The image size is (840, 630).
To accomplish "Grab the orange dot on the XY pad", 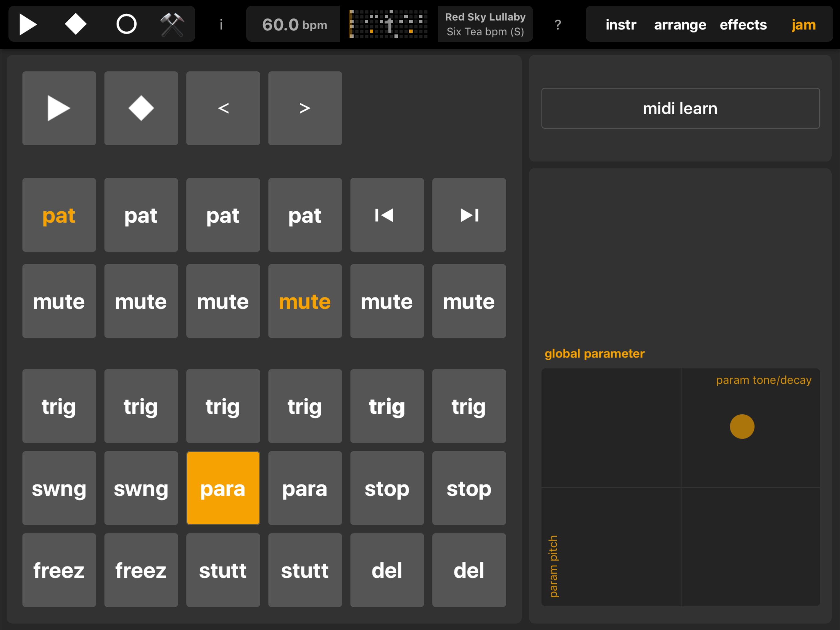I will (x=742, y=427).
